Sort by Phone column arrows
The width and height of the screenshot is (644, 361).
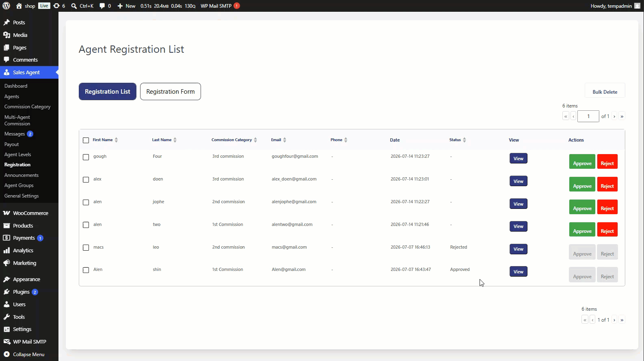coord(346,140)
